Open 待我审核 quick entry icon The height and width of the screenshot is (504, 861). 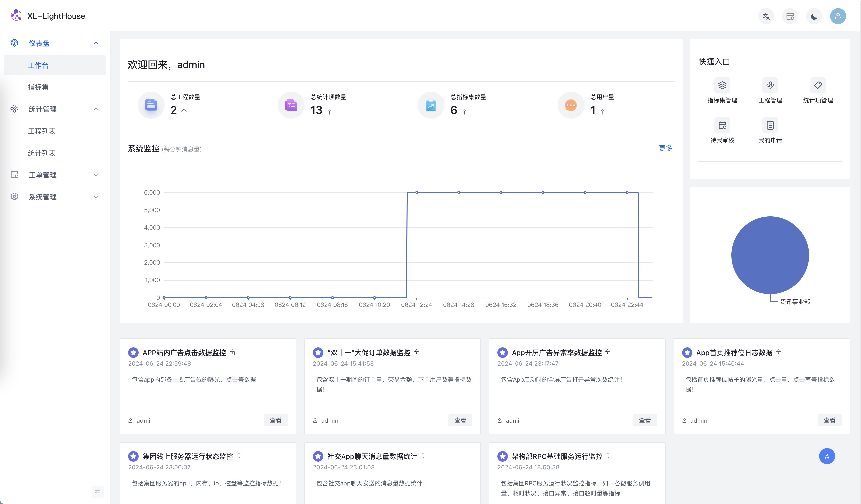[722, 125]
